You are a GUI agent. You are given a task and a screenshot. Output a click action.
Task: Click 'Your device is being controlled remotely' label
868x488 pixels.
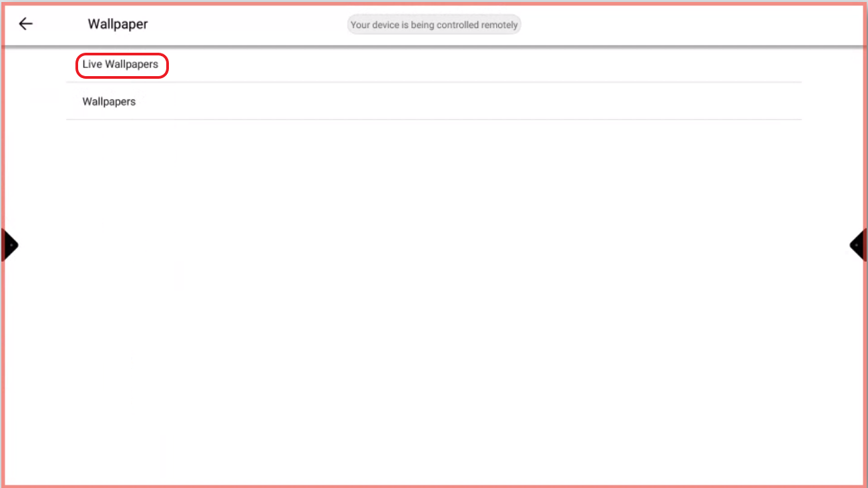(x=434, y=25)
